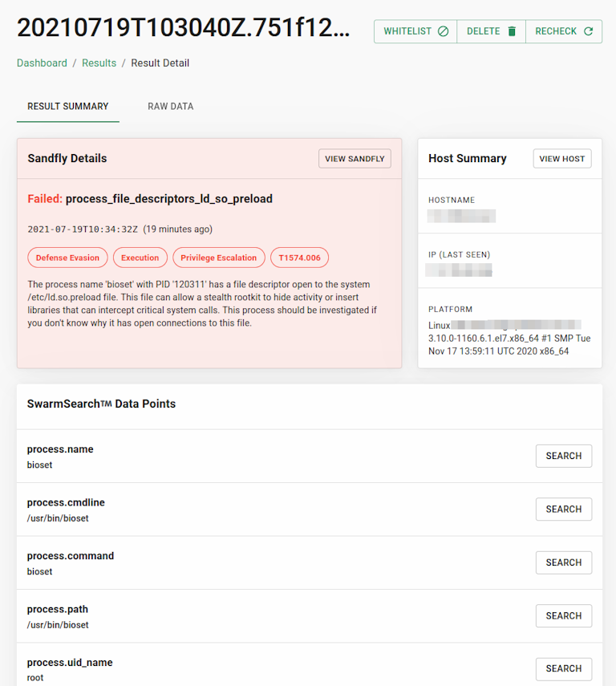Viewport: 616px width, 686px height.
Task: Click the /usr/bin/bioset value under process.cmdline
Action: pos(58,518)
